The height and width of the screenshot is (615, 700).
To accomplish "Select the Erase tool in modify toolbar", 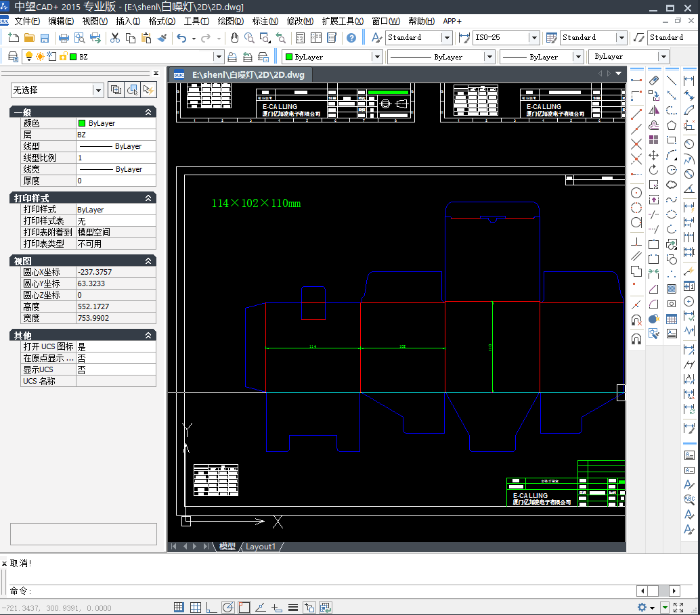I will [x=654, y=81].
